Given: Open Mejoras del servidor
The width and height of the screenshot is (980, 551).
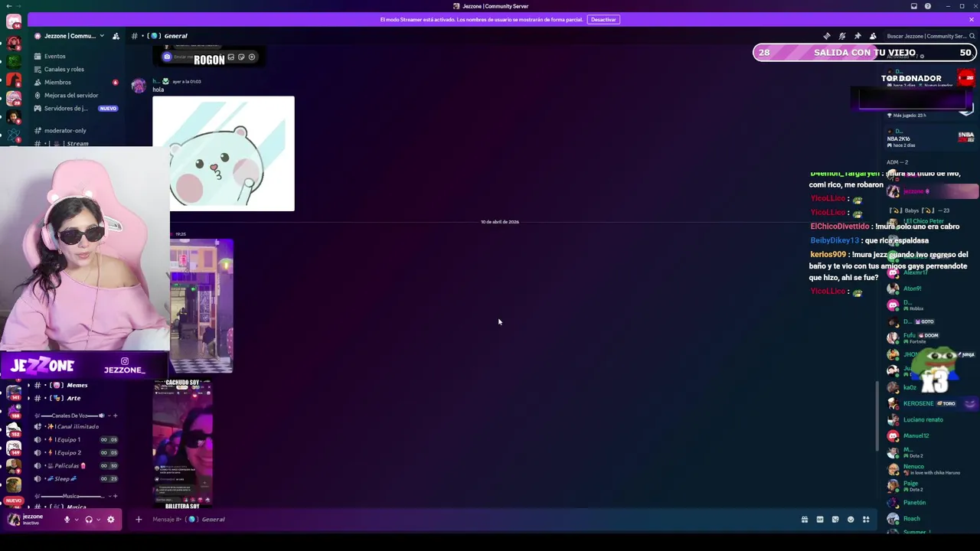Looking at the screenshot, I should click(77, 95).
